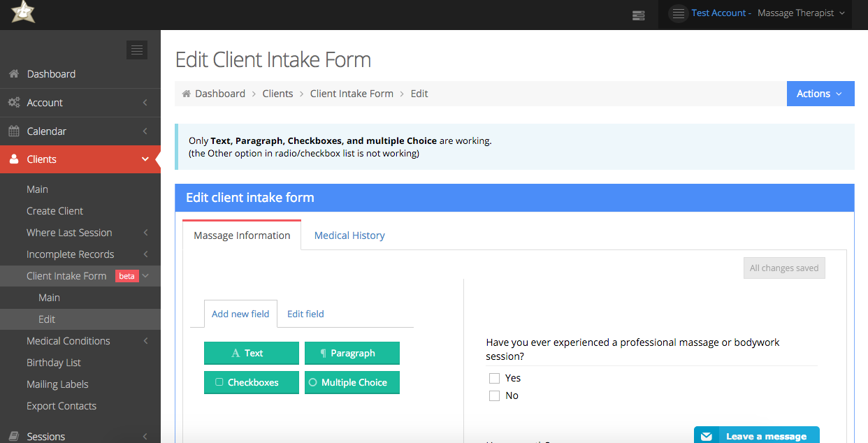Check the No checkbox for the massage question

pos(494,395)
